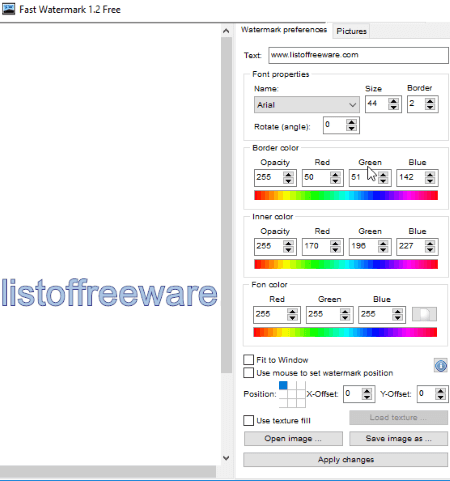Viewport: 450px width, 481px height.
Task: Decrease Border color Green value
Action: (x=383, y=180)
